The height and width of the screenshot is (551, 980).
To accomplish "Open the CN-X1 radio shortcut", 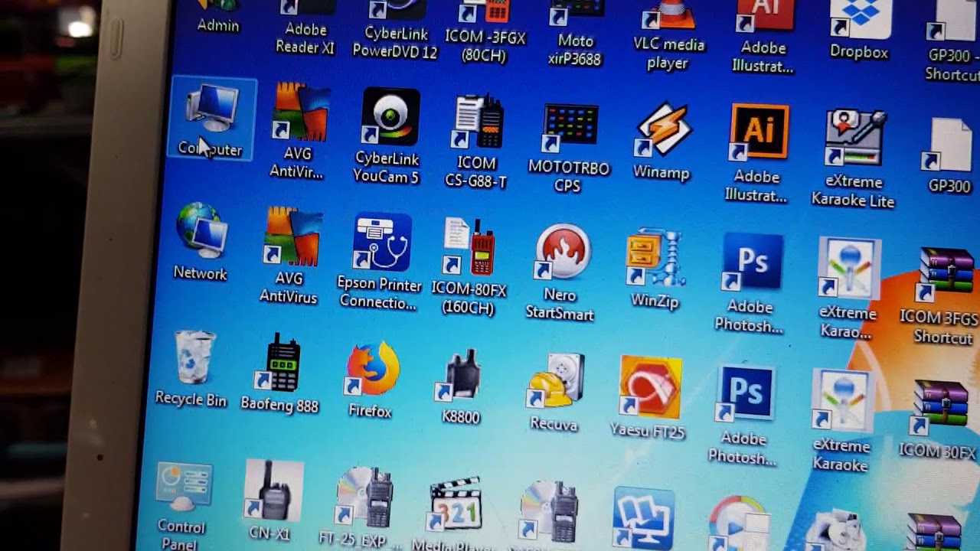I will [272, 501].
